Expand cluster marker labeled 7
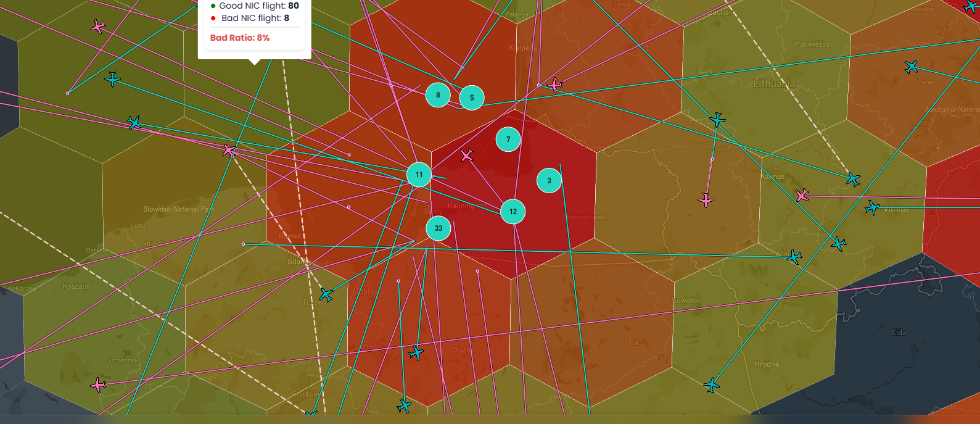980x424 pixels. tap(508, 139)
